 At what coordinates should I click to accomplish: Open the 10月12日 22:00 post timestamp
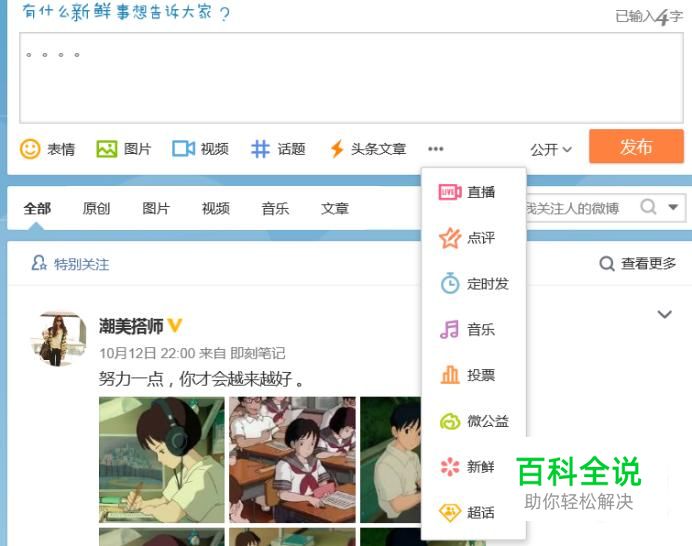point(147,353)
